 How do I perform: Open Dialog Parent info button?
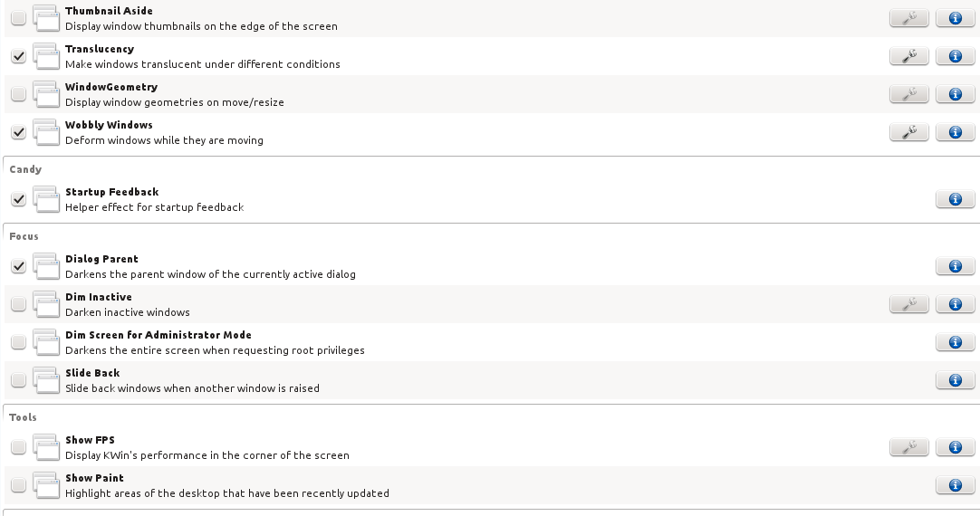click(955, 266)
